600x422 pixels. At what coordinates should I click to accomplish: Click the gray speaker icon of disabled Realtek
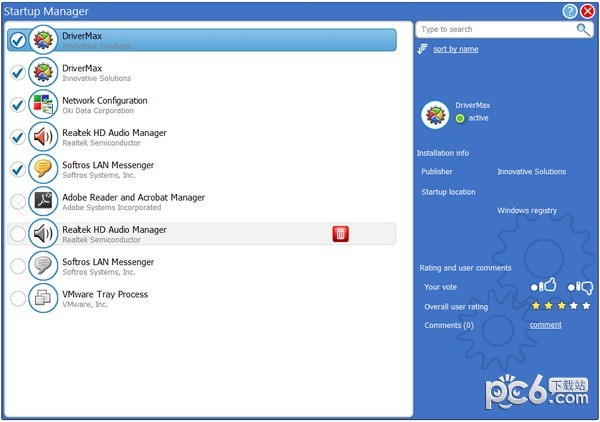coord(43,233)
